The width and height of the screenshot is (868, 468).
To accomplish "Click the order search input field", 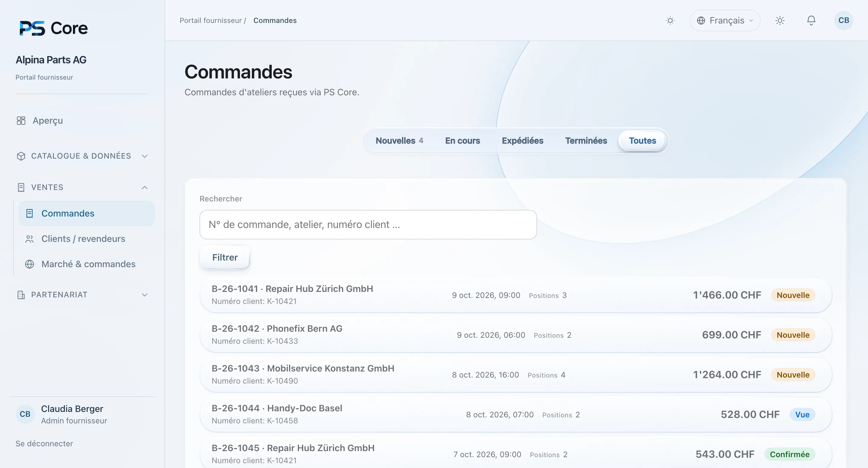I will pyautogui.click(x=368, y=225).
